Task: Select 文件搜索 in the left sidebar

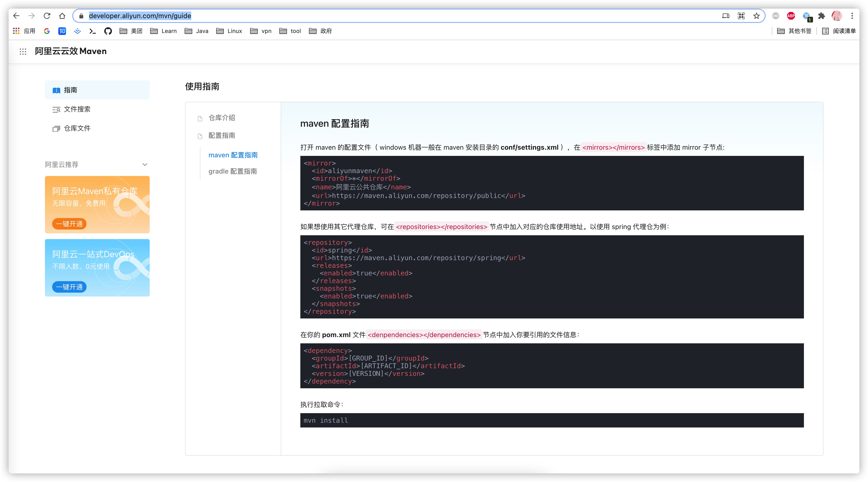Action: coord(77,109)
